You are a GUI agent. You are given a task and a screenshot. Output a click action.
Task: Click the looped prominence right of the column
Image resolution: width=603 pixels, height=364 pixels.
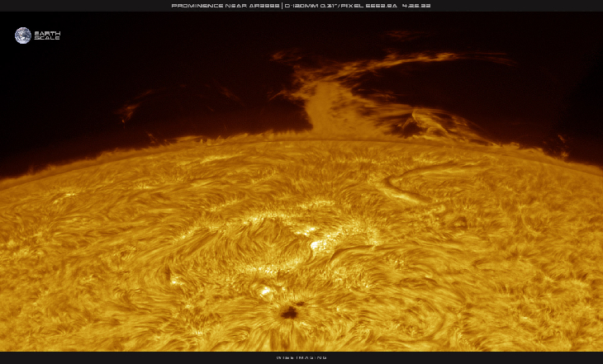430,122
